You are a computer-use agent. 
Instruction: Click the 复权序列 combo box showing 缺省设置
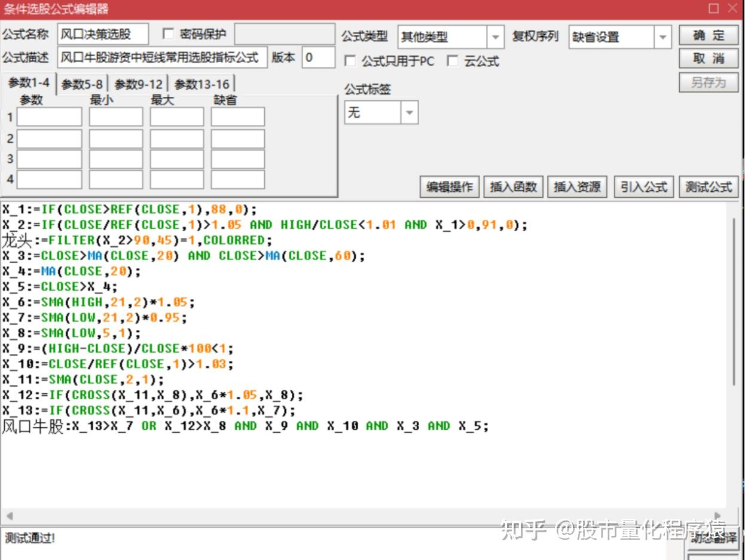tap(620, 37)
